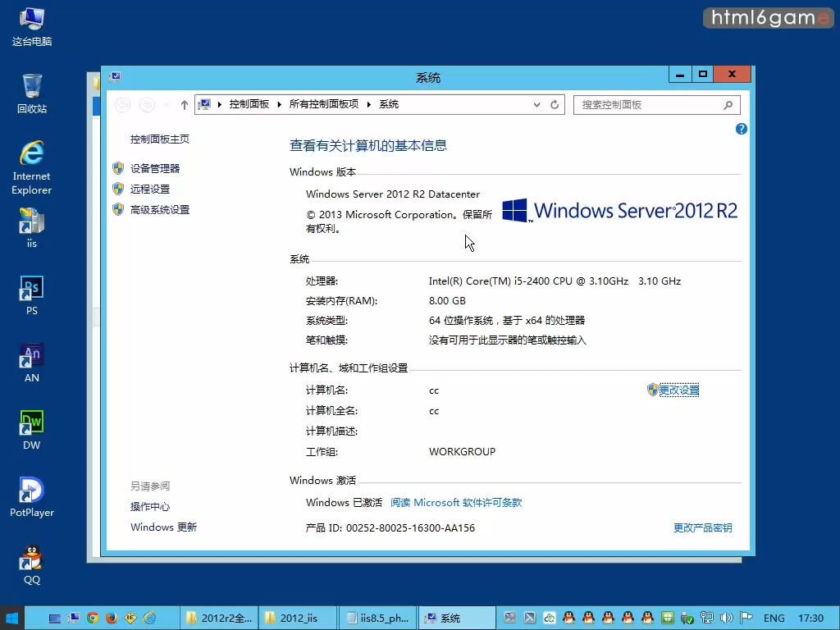Click the 8.00 GB RAM value
840x630 pixels.
click(x=447, y=300)
